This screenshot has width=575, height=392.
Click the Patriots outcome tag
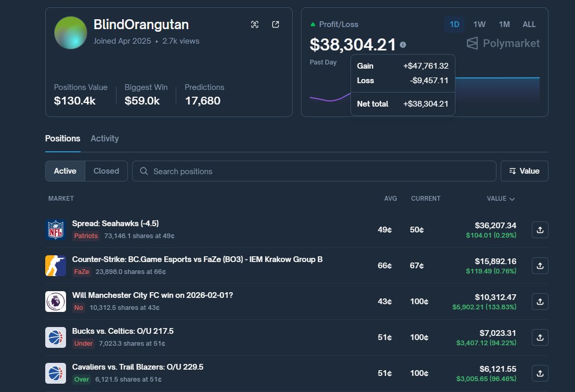coord(86,236)
